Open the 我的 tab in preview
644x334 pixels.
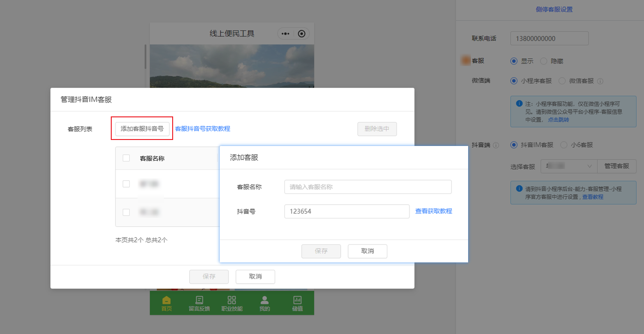click(265, 303)
